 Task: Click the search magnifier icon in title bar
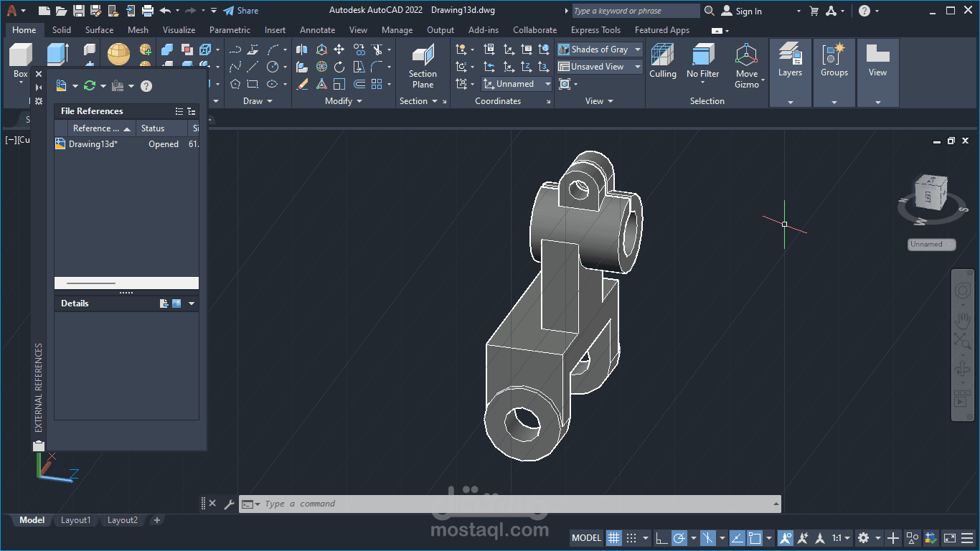point(710,11)
